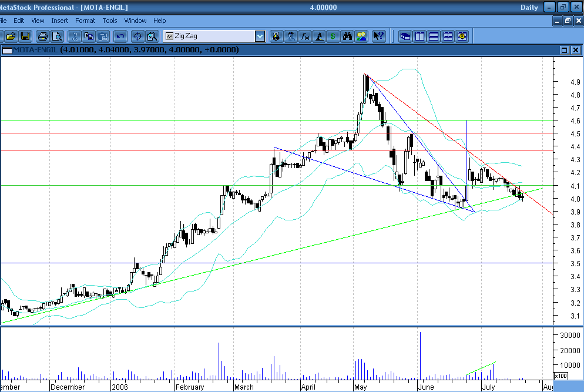Click the 3.5 price axis label
The height and width of the screenshot is (392, 584).
(575, 264)
